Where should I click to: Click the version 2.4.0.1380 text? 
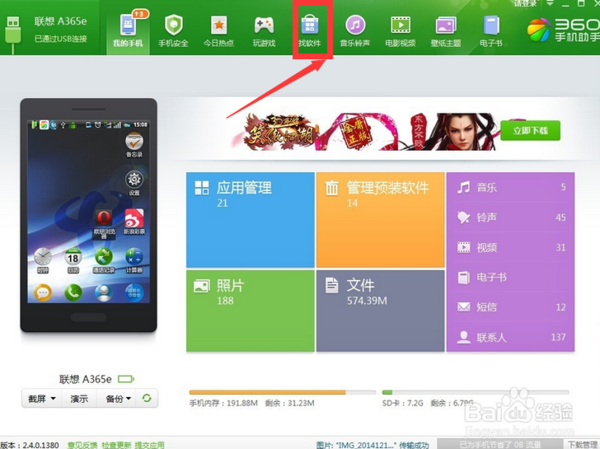click(30, 445)
